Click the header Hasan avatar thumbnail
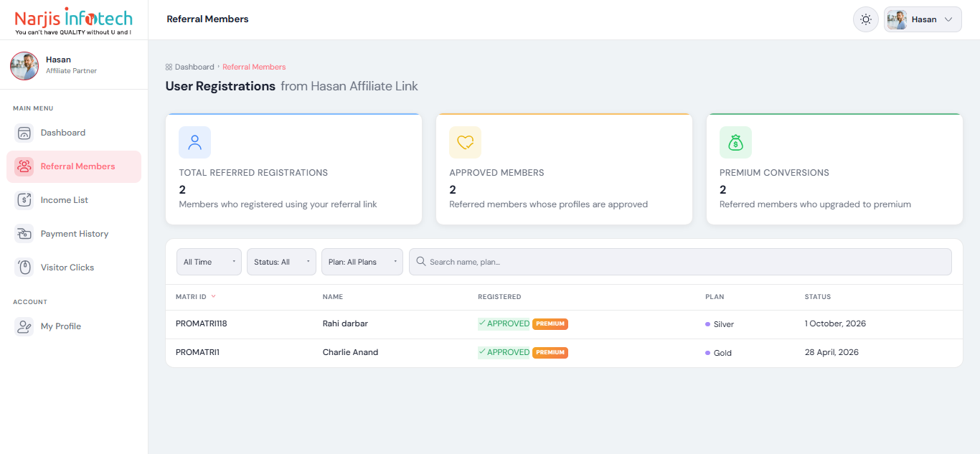The width and height of the screenshot is (980, 454). [897, 19]
